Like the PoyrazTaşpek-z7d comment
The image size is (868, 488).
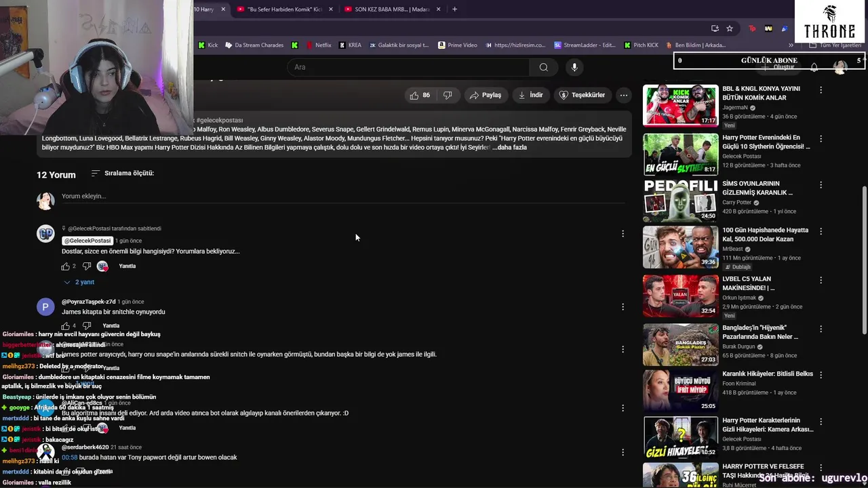point(66,326)
